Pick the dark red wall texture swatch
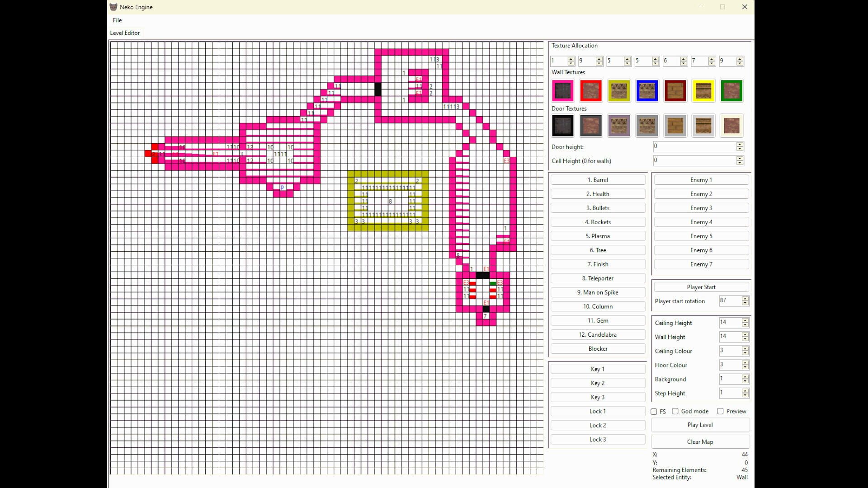The image size is (868, 488). 675,90
